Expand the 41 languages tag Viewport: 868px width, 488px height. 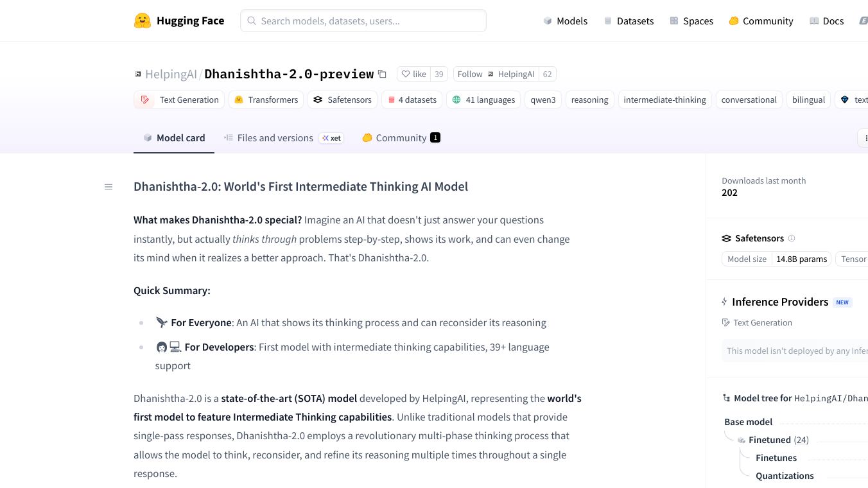coord(483,100)
